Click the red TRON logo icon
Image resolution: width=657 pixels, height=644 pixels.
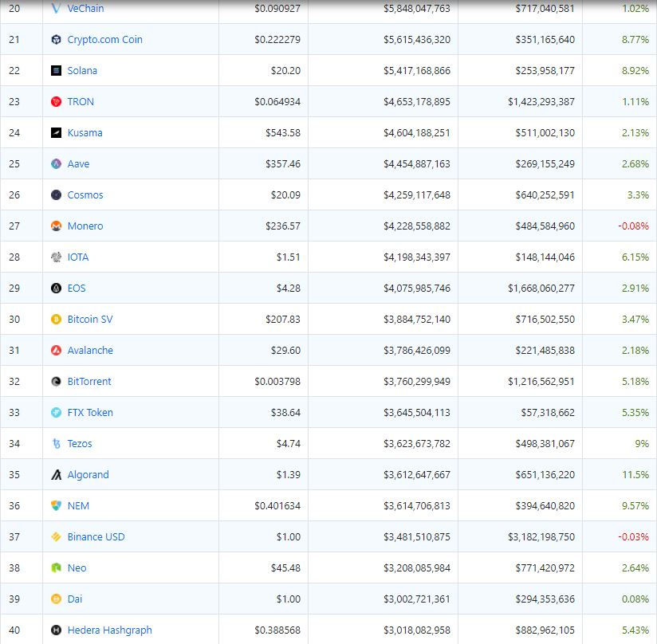point(56,101)
